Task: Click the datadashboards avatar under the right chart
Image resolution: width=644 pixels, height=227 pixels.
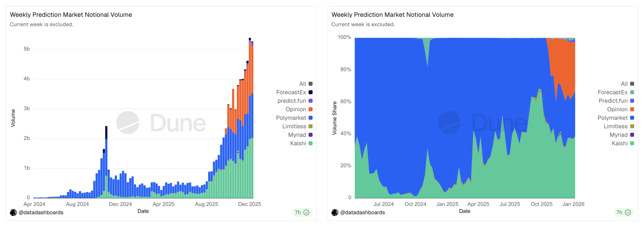Action: [x=335, y=212]
